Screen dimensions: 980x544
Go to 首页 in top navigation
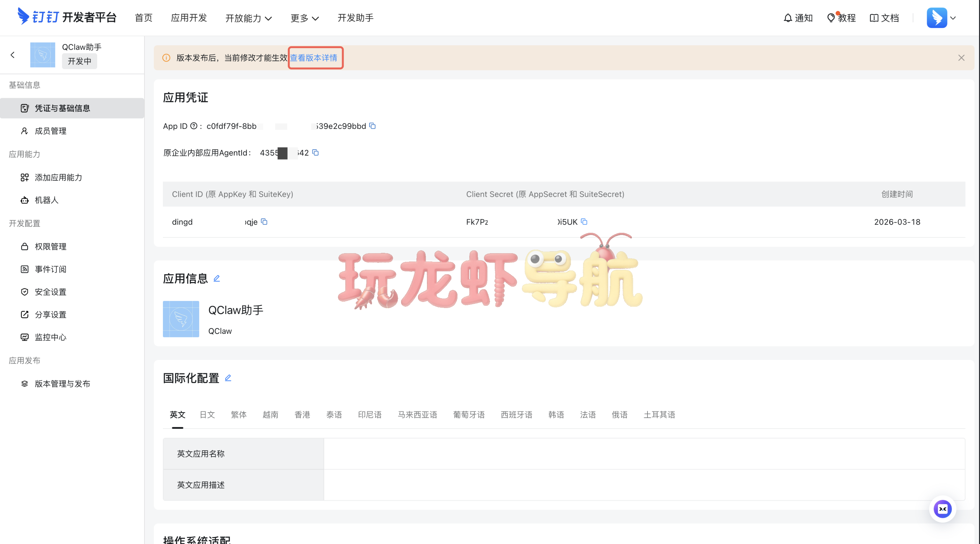143,18
